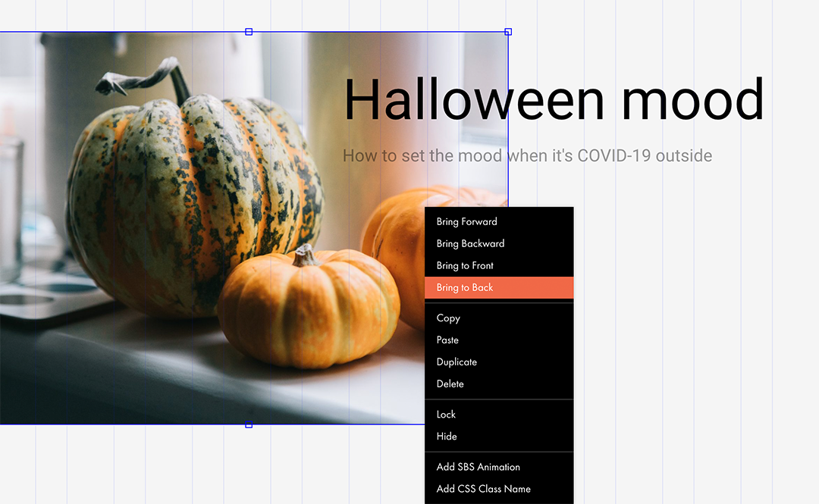The width and height of the screenshot is (819, 504).
Task: Select Bring Backward menu entry
Action: click(499, 243)
